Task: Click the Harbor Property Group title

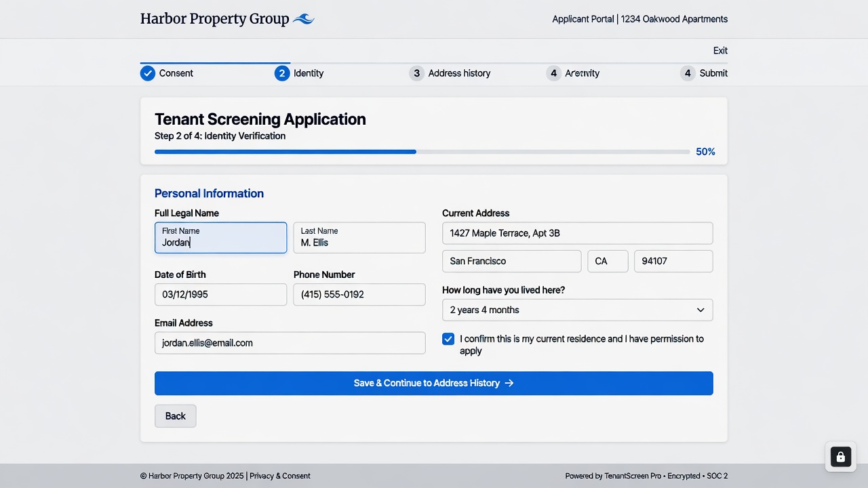Action: pyautogui.click(x=215, y=19)
